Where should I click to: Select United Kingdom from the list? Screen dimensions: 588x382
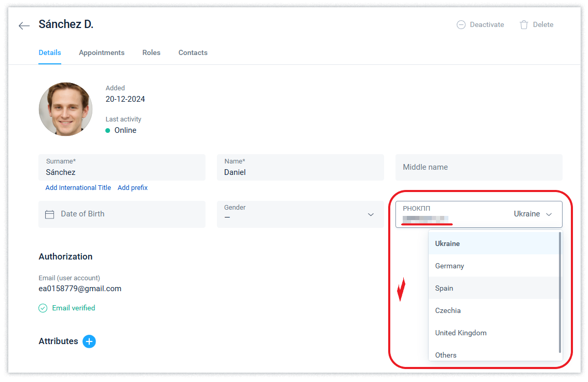coord(460,333)
